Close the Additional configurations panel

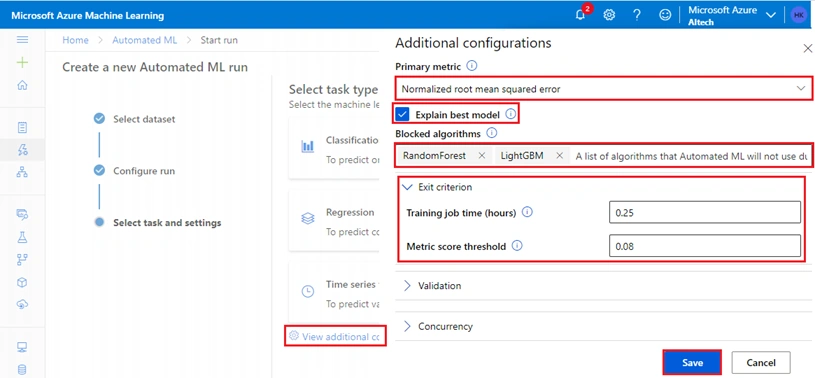[807, 48]
